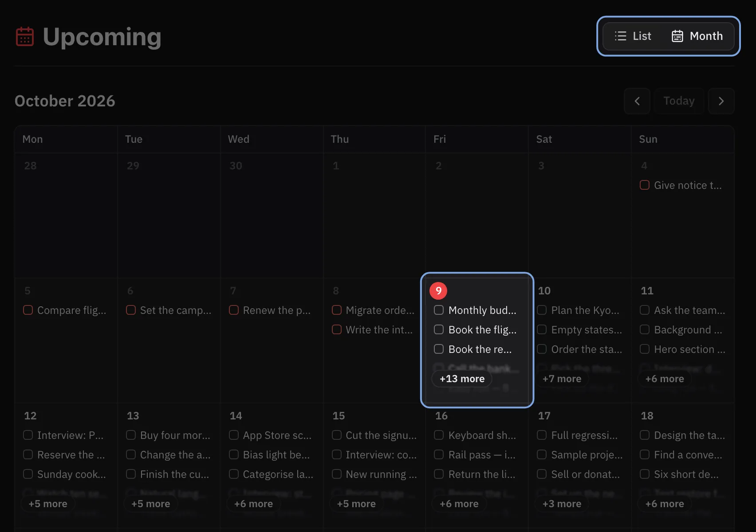Open 'Find a conve...' task
Screen dimensions: 756x532
pyautogui.click(x=688, y=454)
